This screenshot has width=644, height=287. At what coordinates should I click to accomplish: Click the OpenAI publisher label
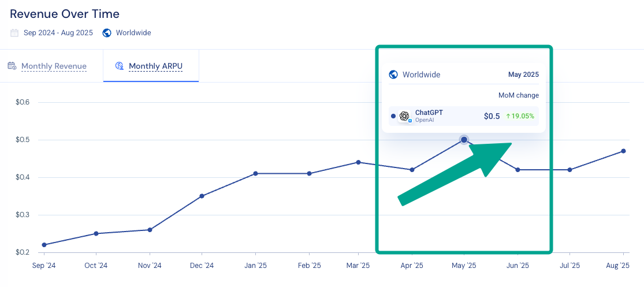[x=425, y=120]
